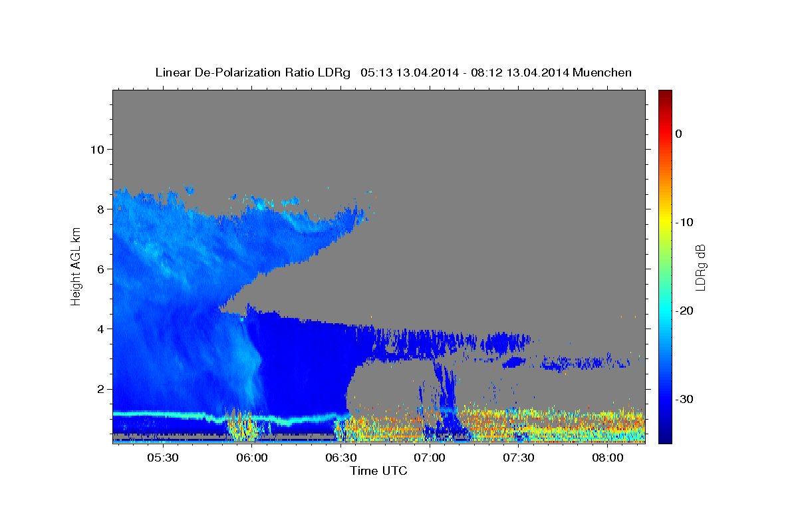Click the height axis label 4
This screenshot has height=532, width=798.
pyautogui.click(x=100, y=329)
